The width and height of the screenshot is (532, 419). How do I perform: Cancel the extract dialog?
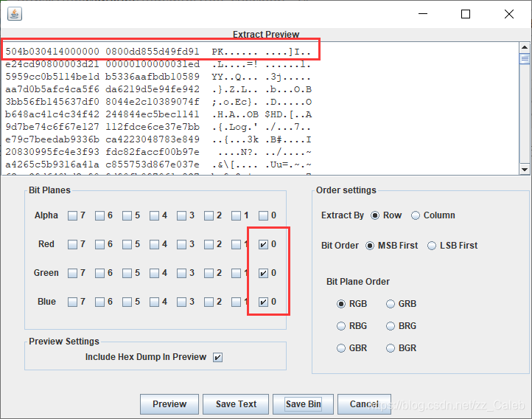click(364, 404)
